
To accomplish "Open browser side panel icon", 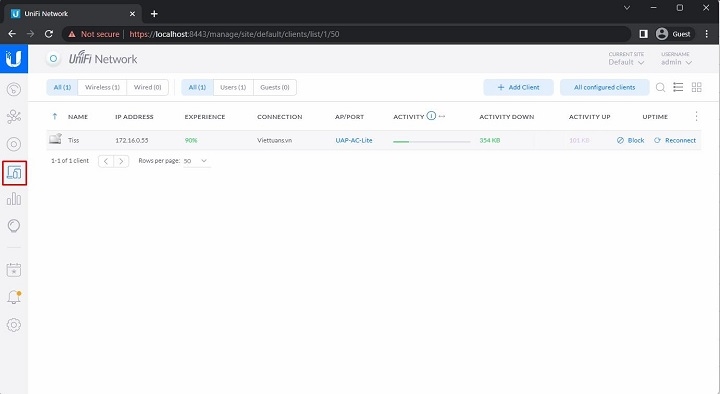I will pos(644,34).
